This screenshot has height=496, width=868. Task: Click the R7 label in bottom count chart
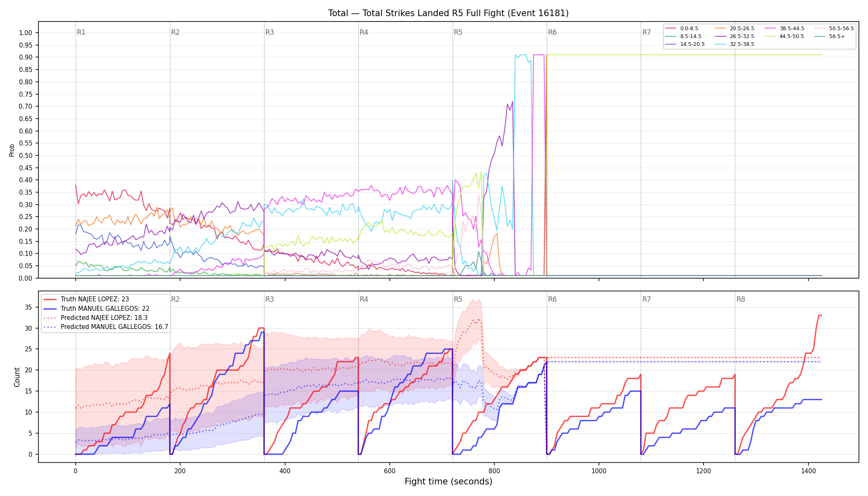point(646,299)
